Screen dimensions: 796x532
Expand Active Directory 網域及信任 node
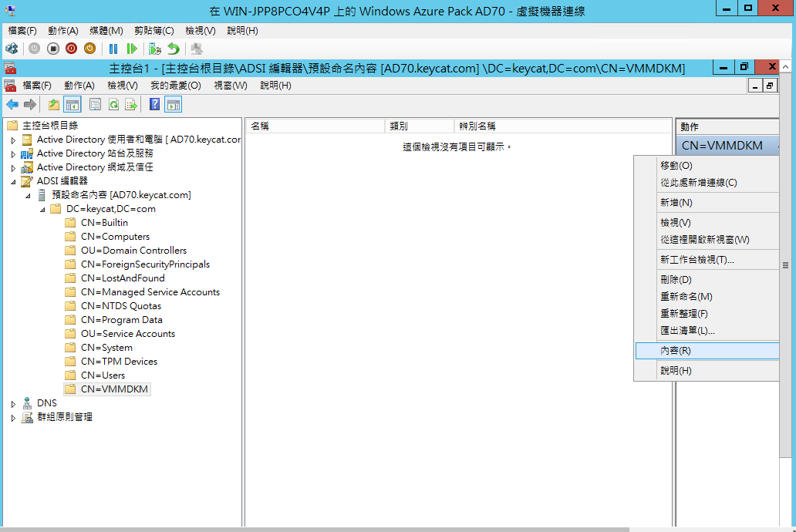pos(13,167)
